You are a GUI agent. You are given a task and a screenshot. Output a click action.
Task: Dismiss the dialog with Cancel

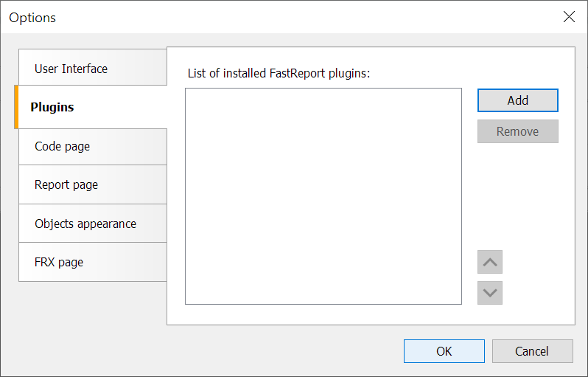tap(533, 351)
